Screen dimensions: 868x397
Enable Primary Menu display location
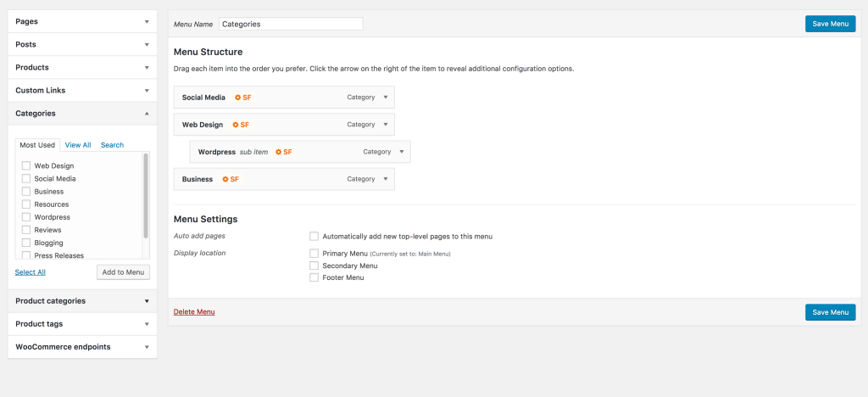[314, 253]
